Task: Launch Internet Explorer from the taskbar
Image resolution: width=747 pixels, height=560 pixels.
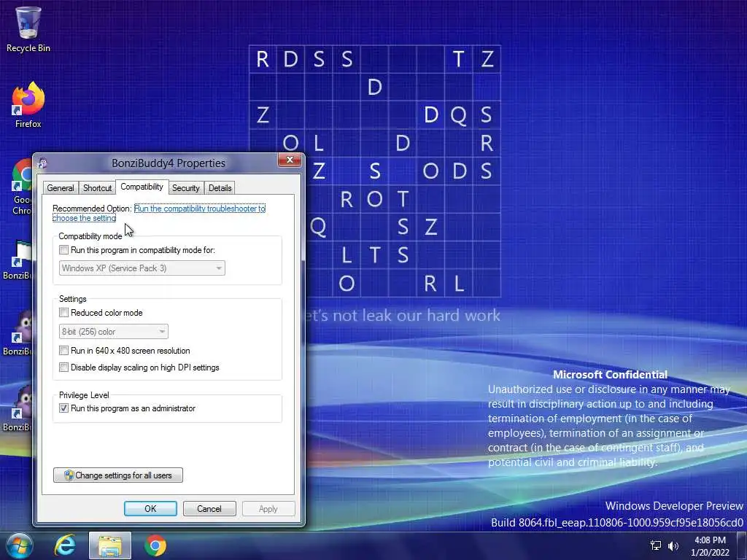Action: pyautogui.click(x=65, y=545)
